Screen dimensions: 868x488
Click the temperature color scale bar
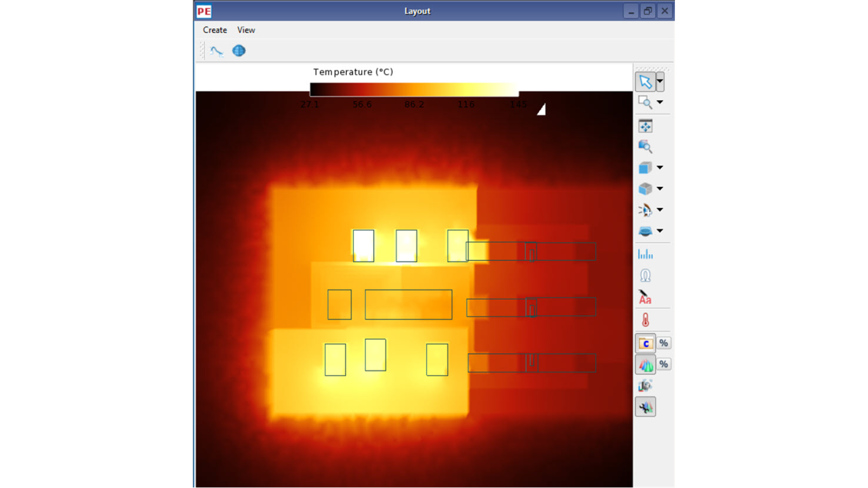click(414, 89)
